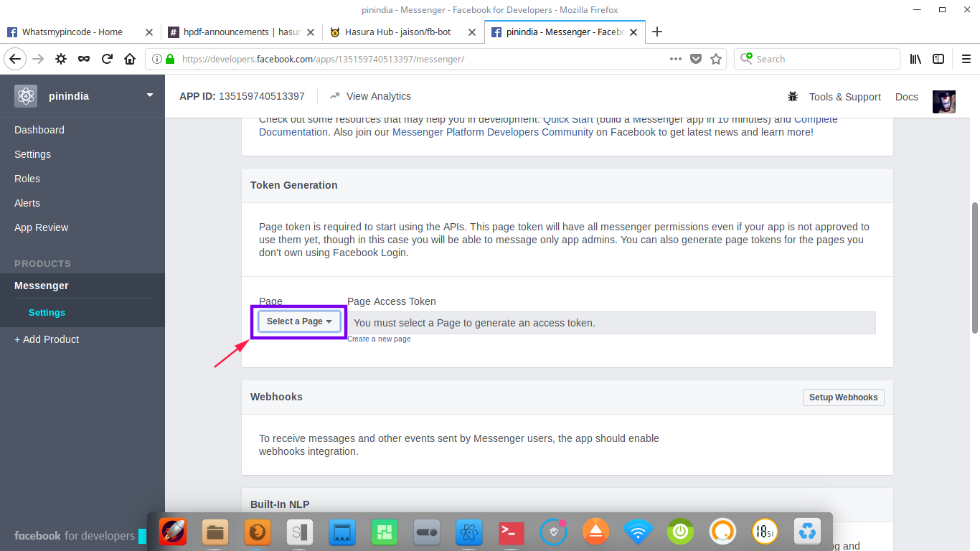980x551 pixels.
Task: Open Dashboard in the sidebar
Action: (39, 130)
